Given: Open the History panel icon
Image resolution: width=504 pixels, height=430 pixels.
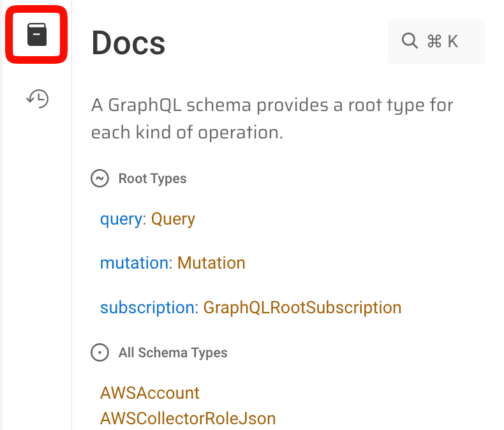Looking at the screenshot, I should [x=37, y=98].
